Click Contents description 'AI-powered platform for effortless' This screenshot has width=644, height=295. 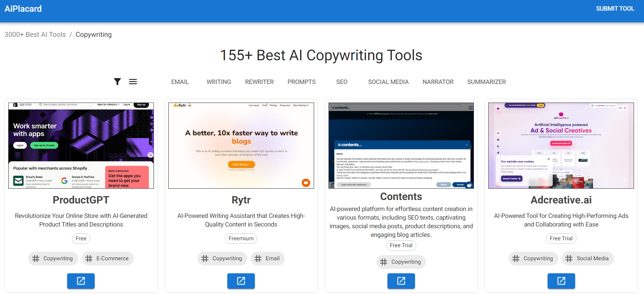401,222
